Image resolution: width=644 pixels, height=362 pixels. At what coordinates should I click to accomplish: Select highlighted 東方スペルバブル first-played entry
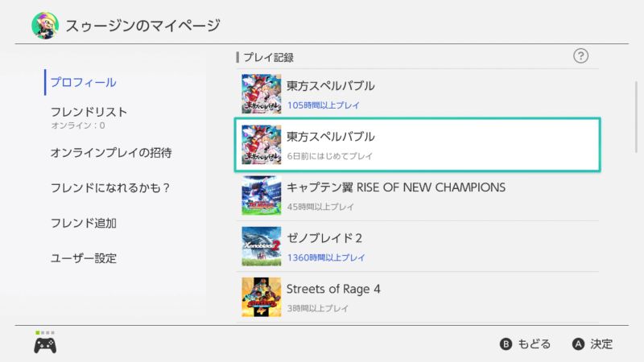[416, 145]
